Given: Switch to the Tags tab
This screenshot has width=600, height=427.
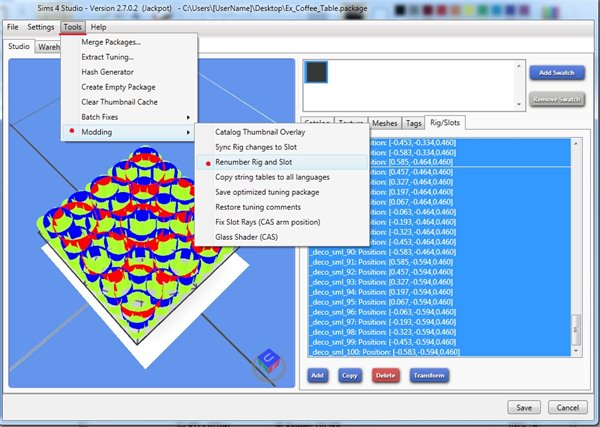Looking at the screenshot, I should click(413, 123).
